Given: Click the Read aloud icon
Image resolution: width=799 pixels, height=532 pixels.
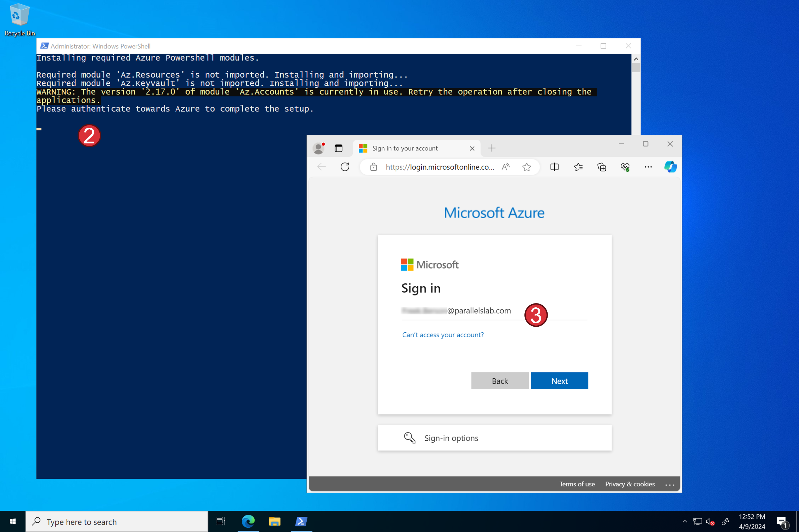Looking at the screenshot, I should click(505, 167).
